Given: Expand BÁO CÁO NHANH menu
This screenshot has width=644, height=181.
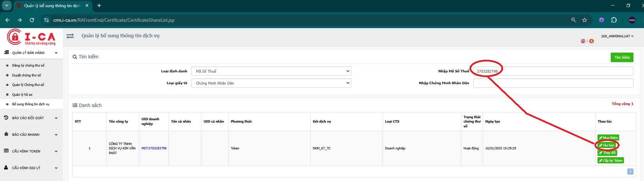Looking at the screenshot, I should 31,134.
